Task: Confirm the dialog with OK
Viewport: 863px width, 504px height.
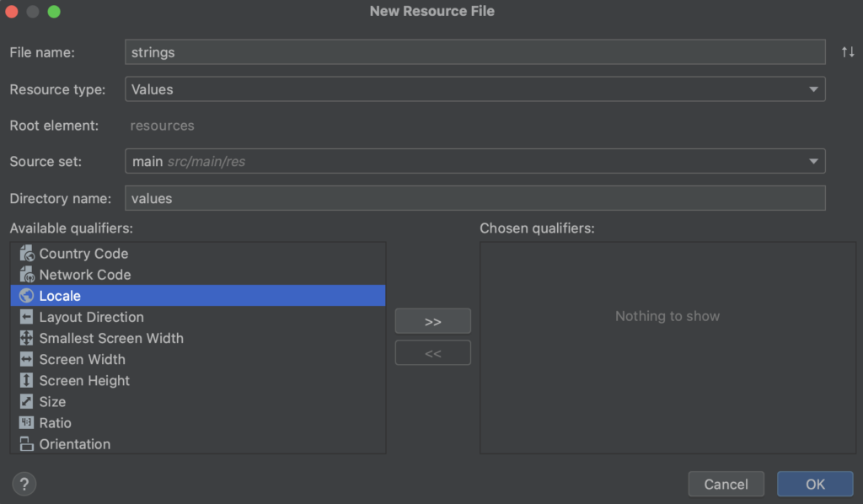Action: pos(815,484)
